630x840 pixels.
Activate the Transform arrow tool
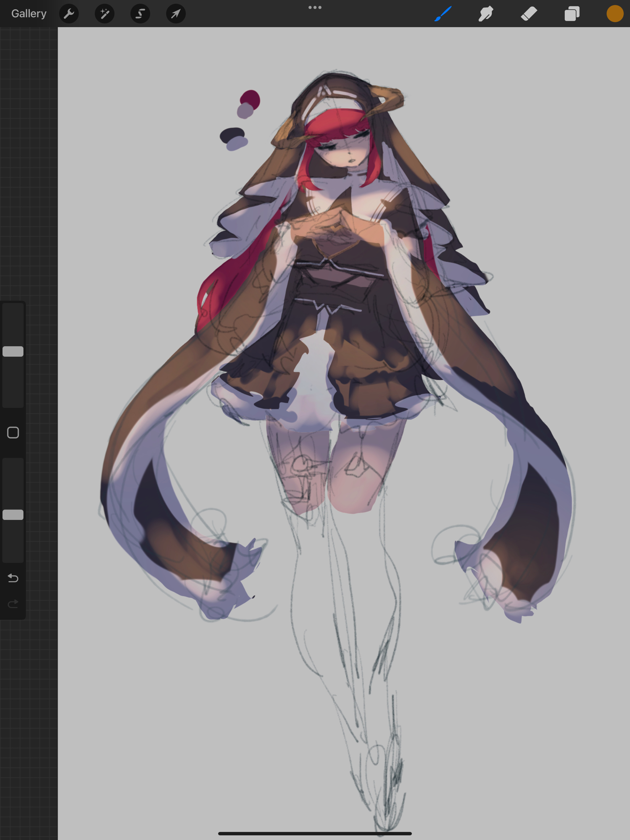176,14
